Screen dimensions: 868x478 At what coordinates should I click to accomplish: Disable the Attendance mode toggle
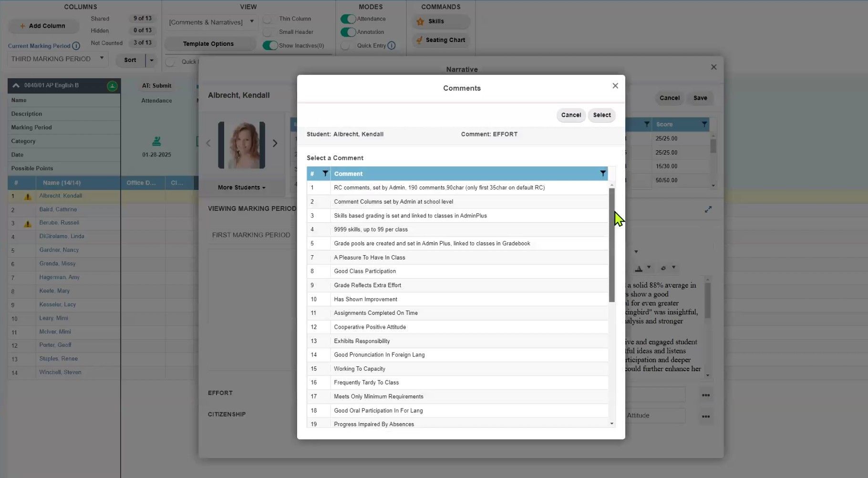tap(347, 19)
